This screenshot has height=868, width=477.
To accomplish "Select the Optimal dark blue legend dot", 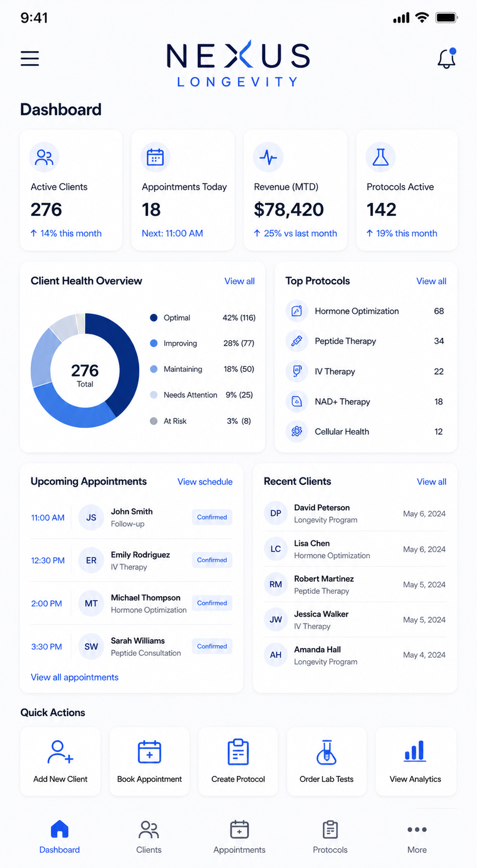I will (154, 318).
